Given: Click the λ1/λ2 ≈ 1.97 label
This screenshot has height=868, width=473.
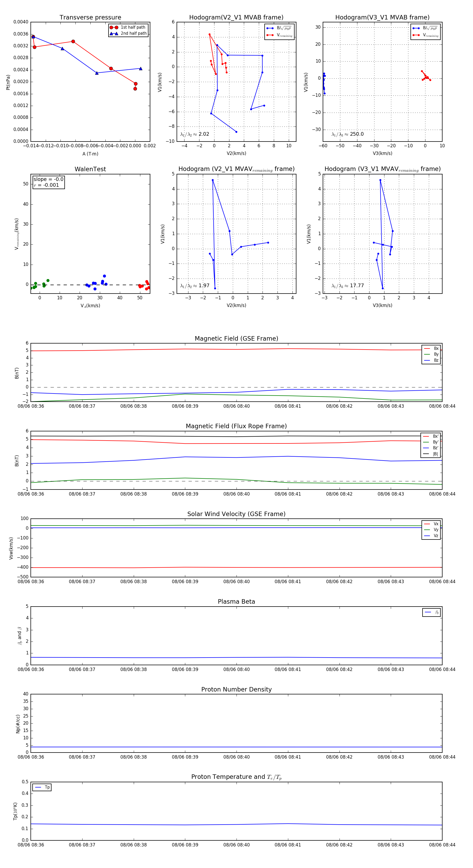Looking at the screenshot, I should click(x=194, y=286).
